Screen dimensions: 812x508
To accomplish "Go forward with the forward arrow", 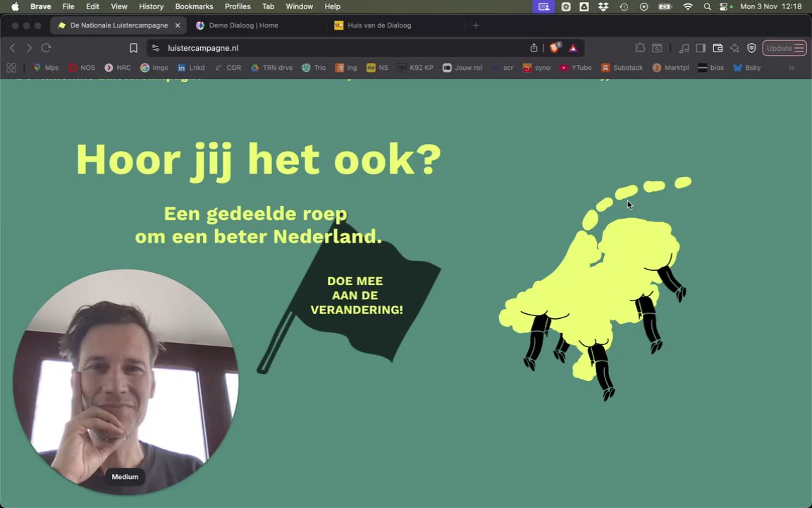I will pyautogui.click(x=29, y=48).
